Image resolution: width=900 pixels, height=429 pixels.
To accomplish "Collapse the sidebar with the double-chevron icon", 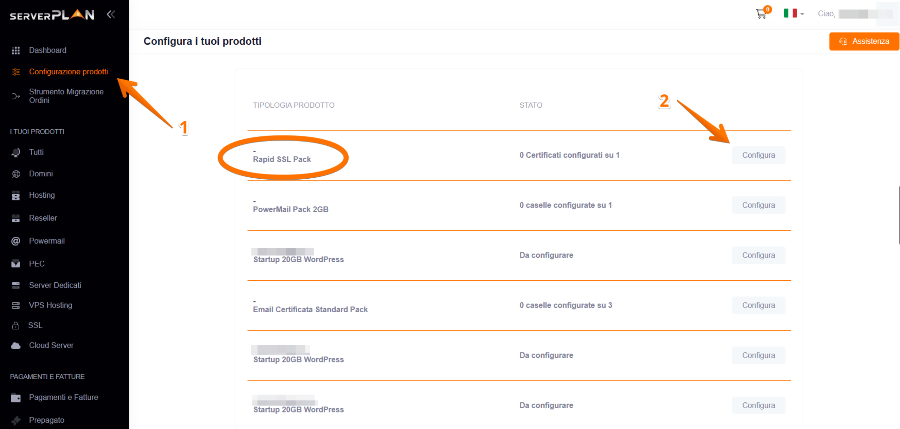I will pos(110,14).
